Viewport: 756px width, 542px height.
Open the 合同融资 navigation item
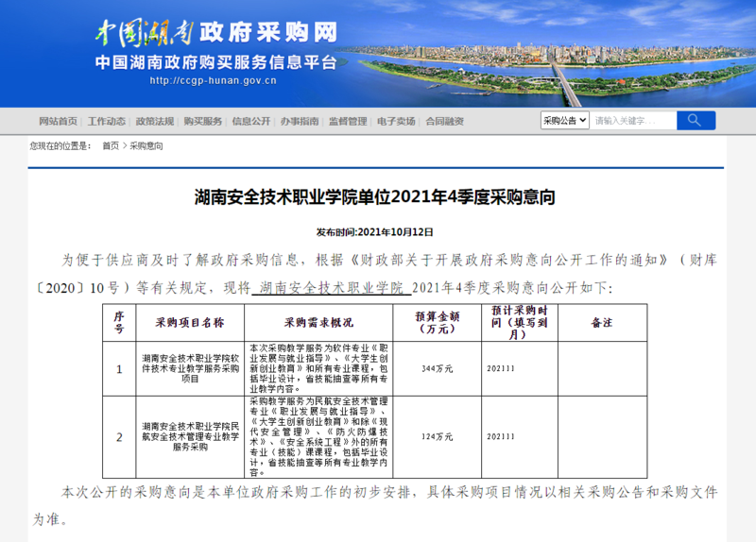click(x=444, y=122)
